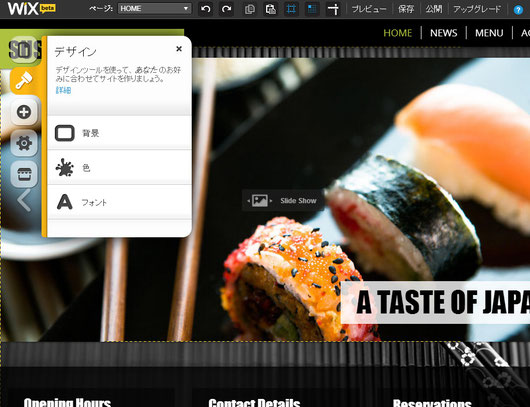Viewport: 530px width, 407px height.
Task: Open the Settings gear icon in sidebar
Action: (x=24, y=143)
